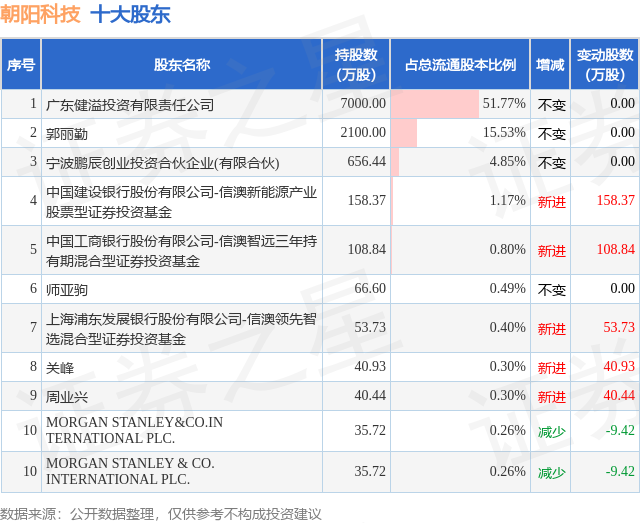The image size is (640, 523).
Task: Click shareholder 广东健溢投资有限责任公司
Action: [x=130, y=105]
